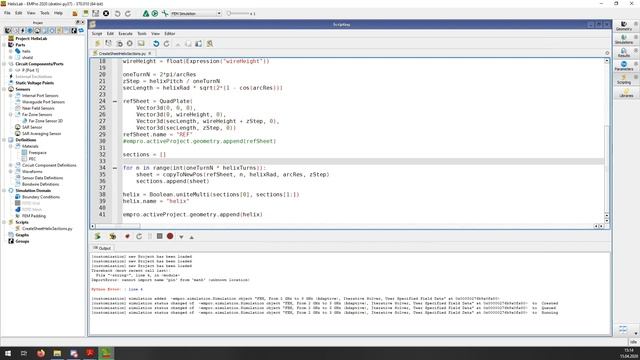The height and width of the screenshot is (360, 640).
Task: Switch to the Output tab
Action: pos(102,248)
